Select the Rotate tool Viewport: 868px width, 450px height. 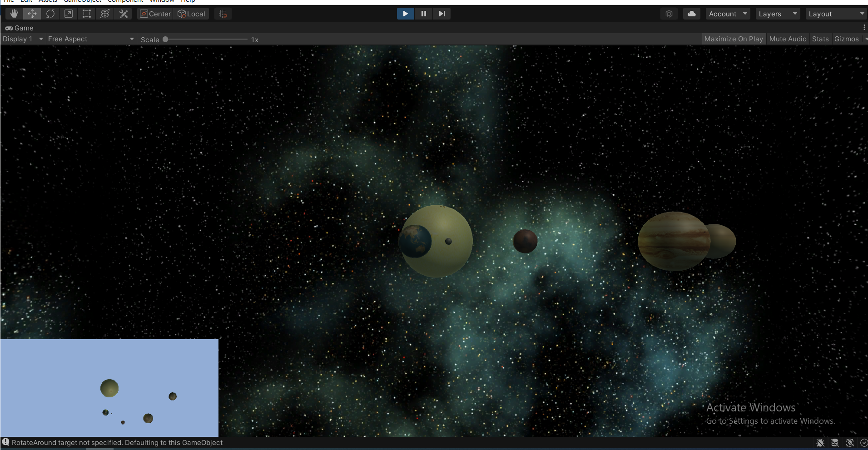50,14
